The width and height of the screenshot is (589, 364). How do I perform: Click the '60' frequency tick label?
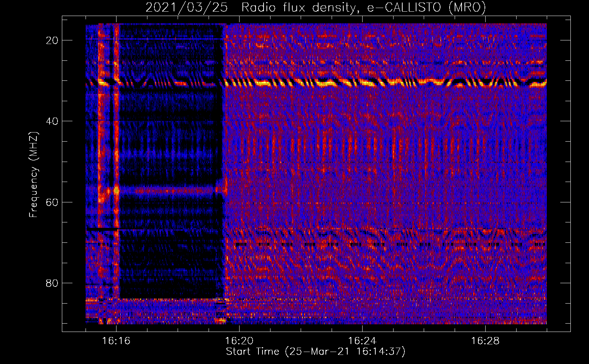click(x=52, y=202)
